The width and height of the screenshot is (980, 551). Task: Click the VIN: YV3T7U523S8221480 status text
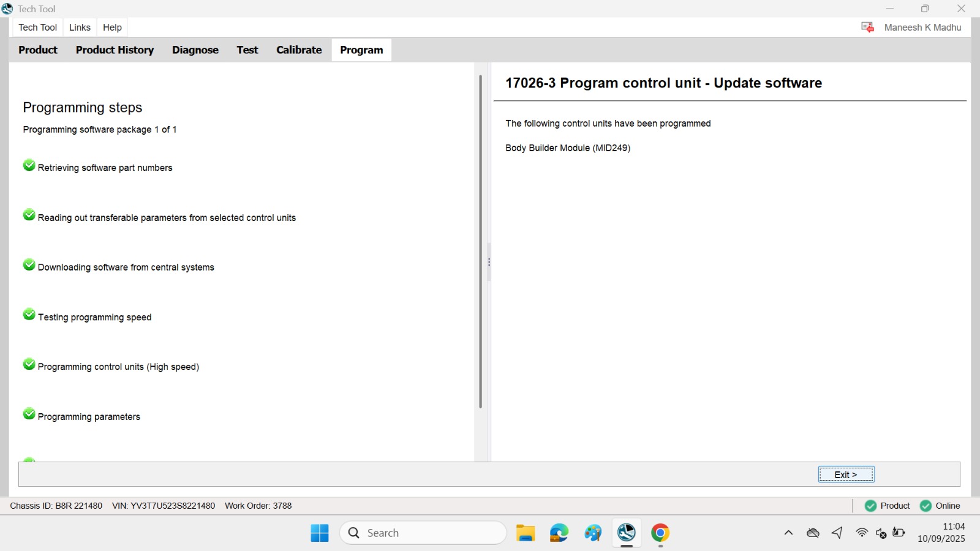pyautogui.click(x=164, y=506)
